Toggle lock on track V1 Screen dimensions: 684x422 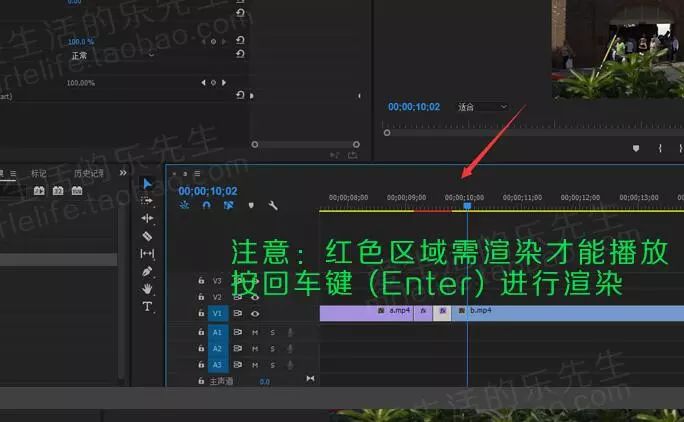(201, 313)
